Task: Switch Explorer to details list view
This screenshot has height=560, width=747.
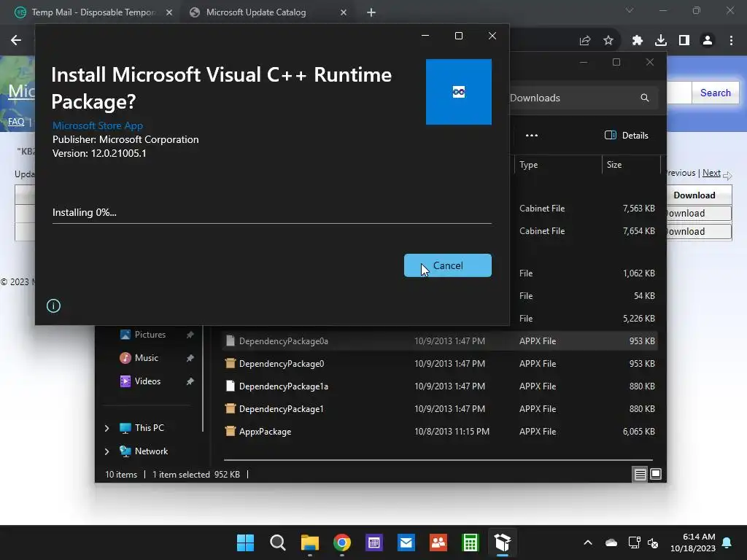Action: pos(640,474)
